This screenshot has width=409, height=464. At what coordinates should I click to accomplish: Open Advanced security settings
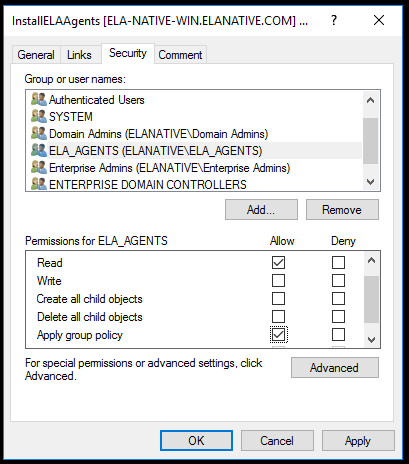coord(335,368)
